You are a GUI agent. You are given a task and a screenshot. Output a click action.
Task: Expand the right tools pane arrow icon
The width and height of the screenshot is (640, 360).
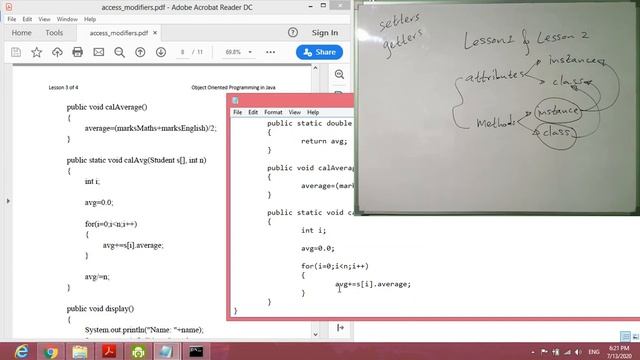[x=340, y=327]
